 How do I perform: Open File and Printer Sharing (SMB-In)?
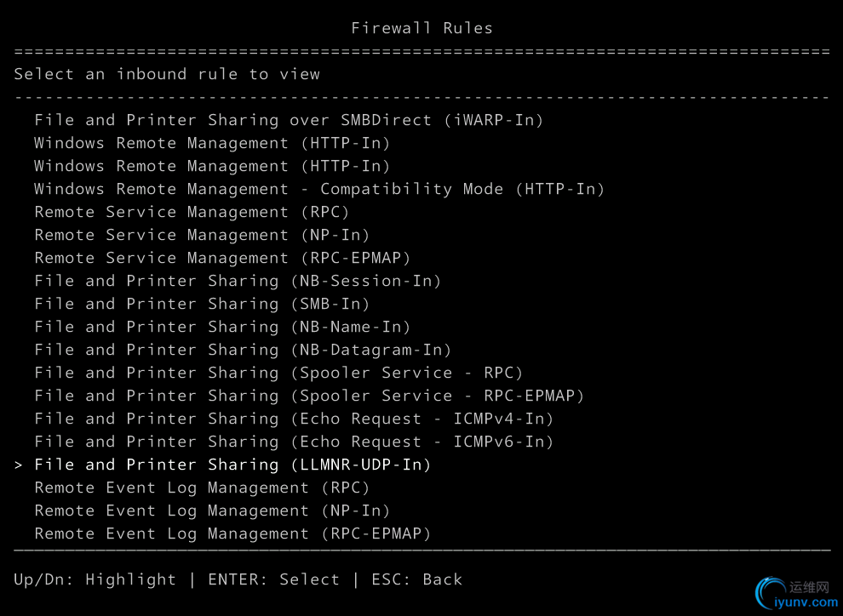[202, 304]
